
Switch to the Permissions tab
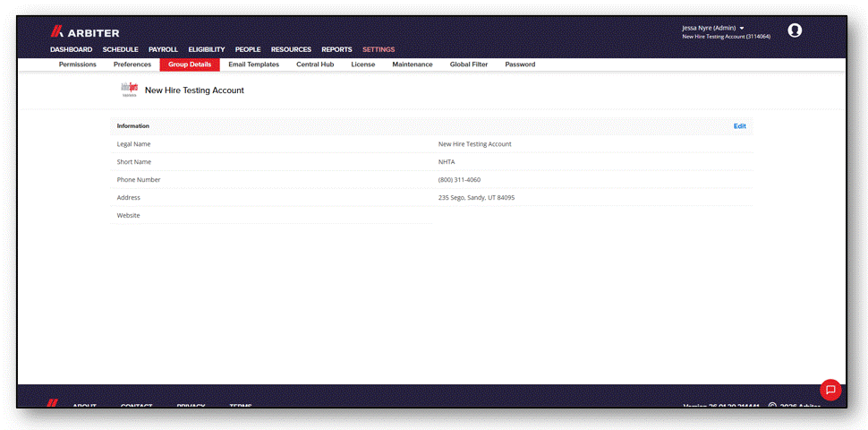pyautogui.click(x=78, y=64)
